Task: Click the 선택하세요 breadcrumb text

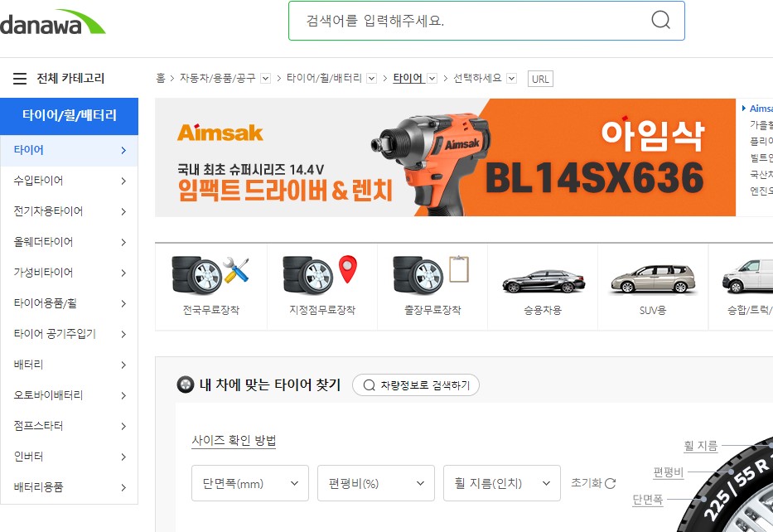Action: coord(477,78)
